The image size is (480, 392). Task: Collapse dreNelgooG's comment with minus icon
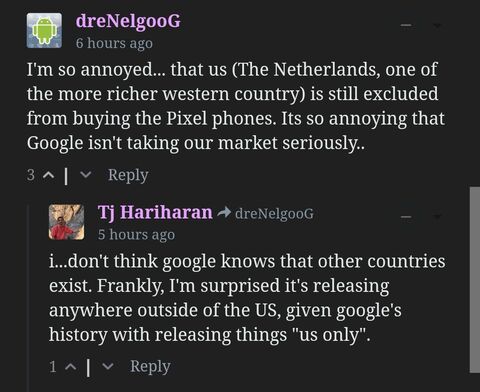[406, 25]
